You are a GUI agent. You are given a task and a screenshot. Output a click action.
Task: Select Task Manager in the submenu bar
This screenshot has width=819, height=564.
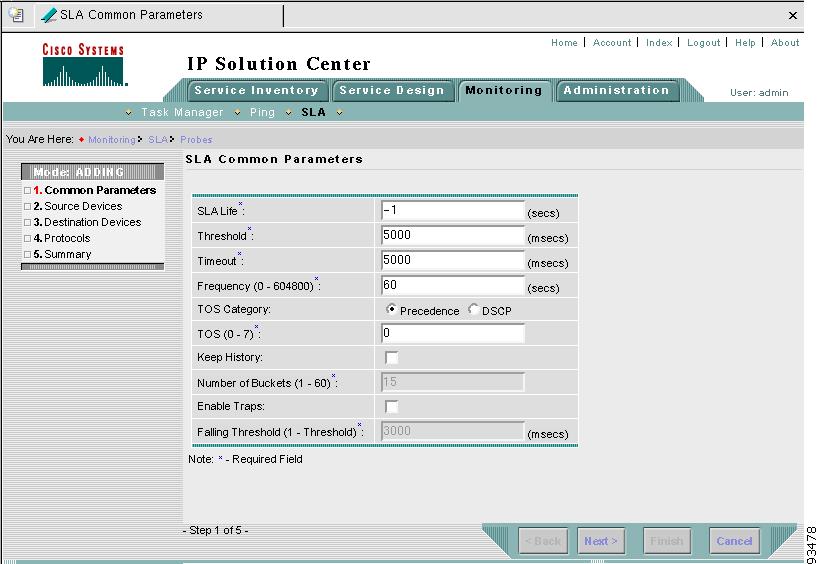[182, 112]
